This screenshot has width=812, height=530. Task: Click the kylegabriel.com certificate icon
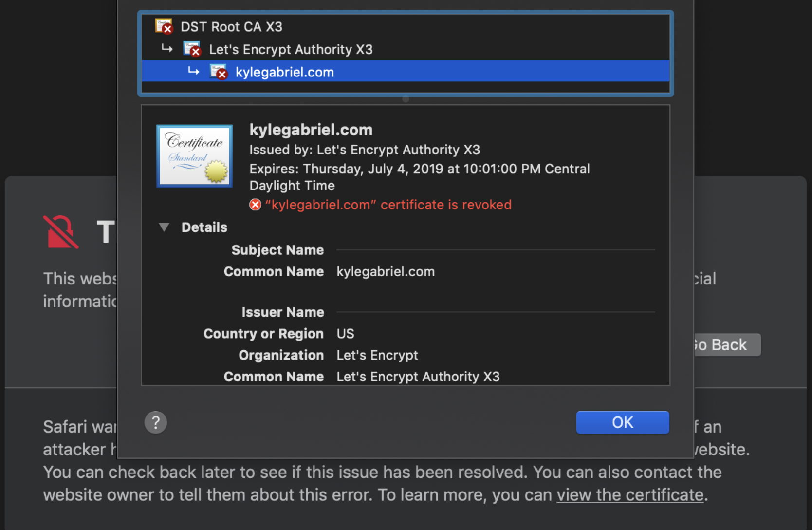pos(219,71)
